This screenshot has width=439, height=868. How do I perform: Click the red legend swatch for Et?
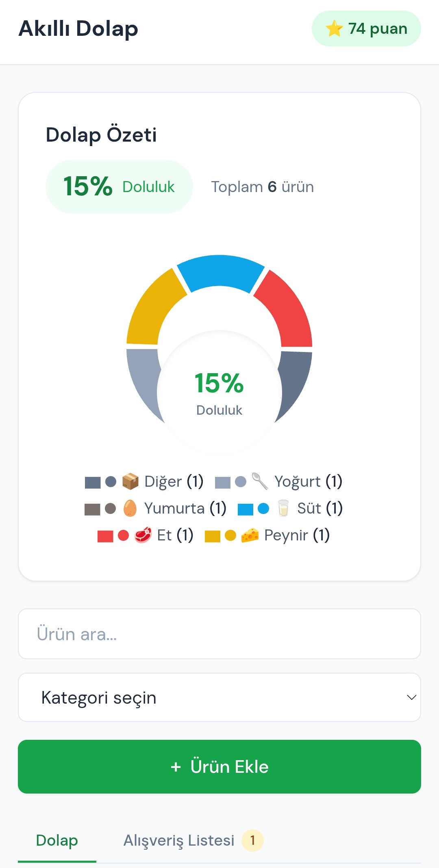click(x=105, y=536)
